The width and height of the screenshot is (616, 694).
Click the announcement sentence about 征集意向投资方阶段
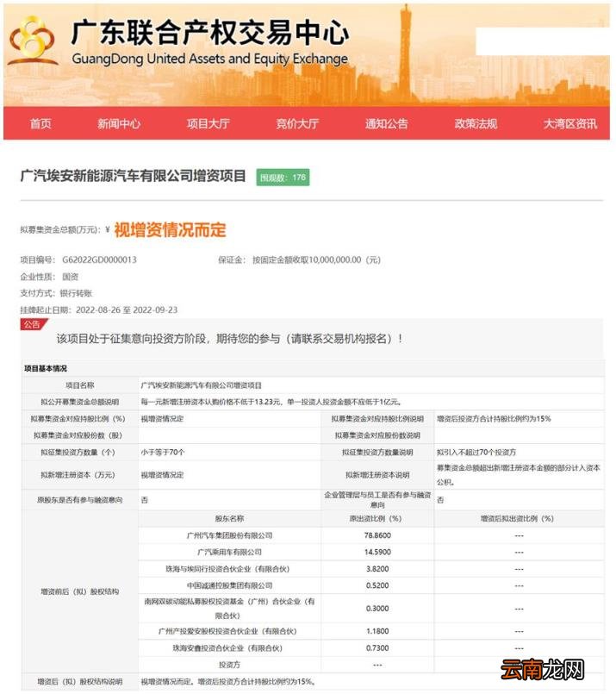click(x=230, y=339)
